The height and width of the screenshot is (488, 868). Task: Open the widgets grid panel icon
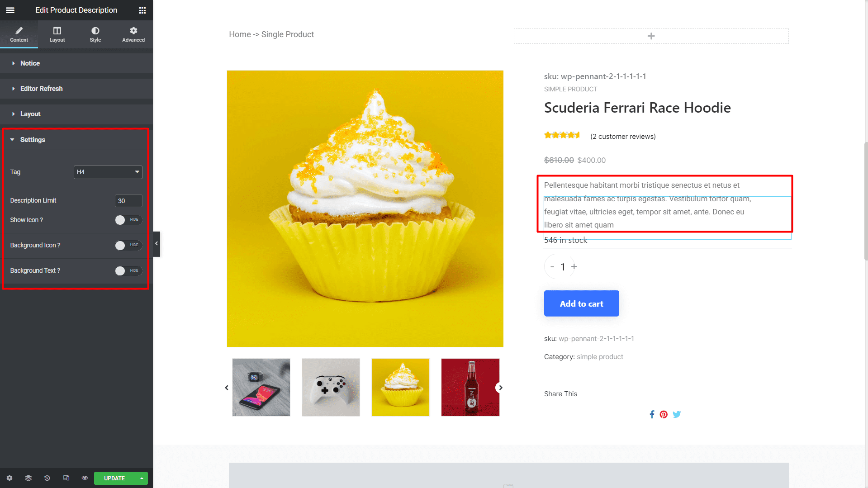click(142, 10)
